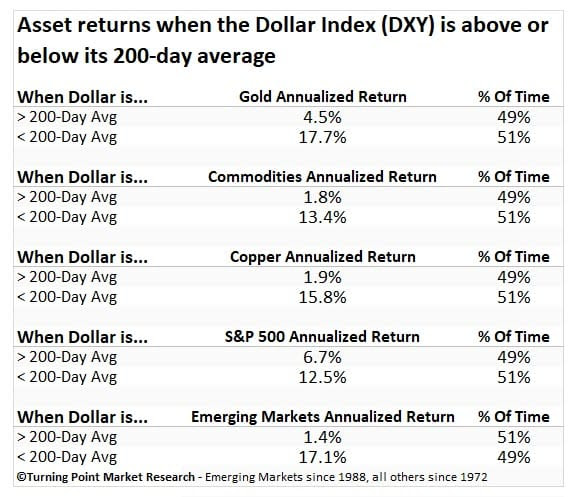
Task: Click the first % Of Time column header
Action: tap(514, 97)
